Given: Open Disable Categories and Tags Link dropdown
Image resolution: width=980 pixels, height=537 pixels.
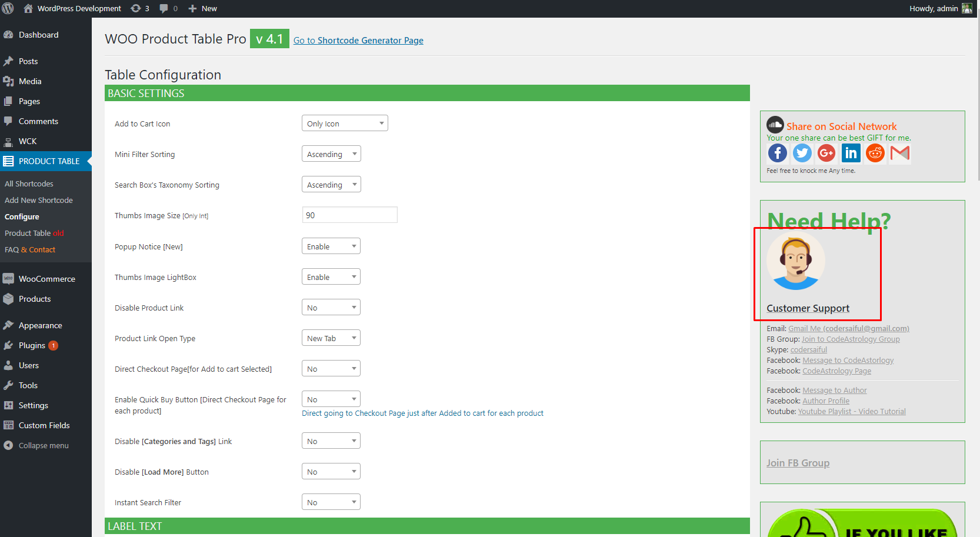Looking at the screenshot, I should [331, 441].
